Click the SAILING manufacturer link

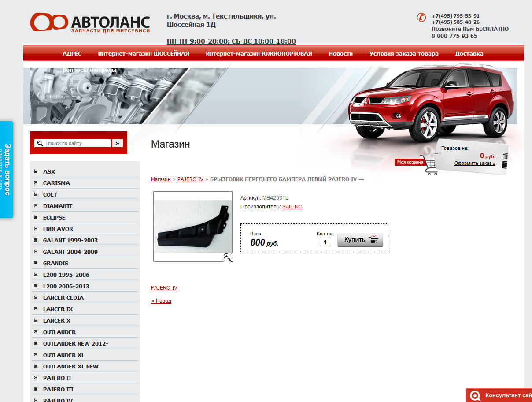pyautogui.click(x=292, y=207)
